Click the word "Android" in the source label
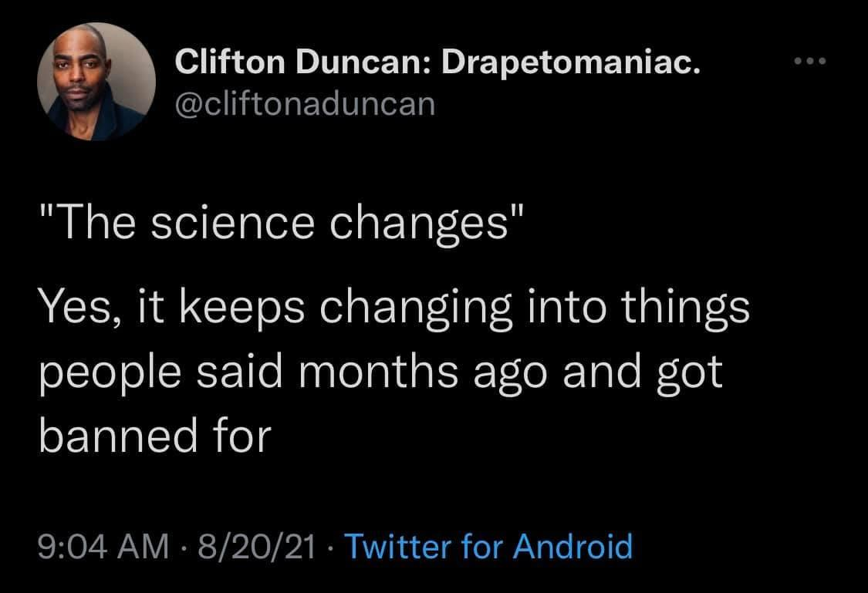Viewport: 868px width, 593px height. pyautogui.click(x=572, y=546)
